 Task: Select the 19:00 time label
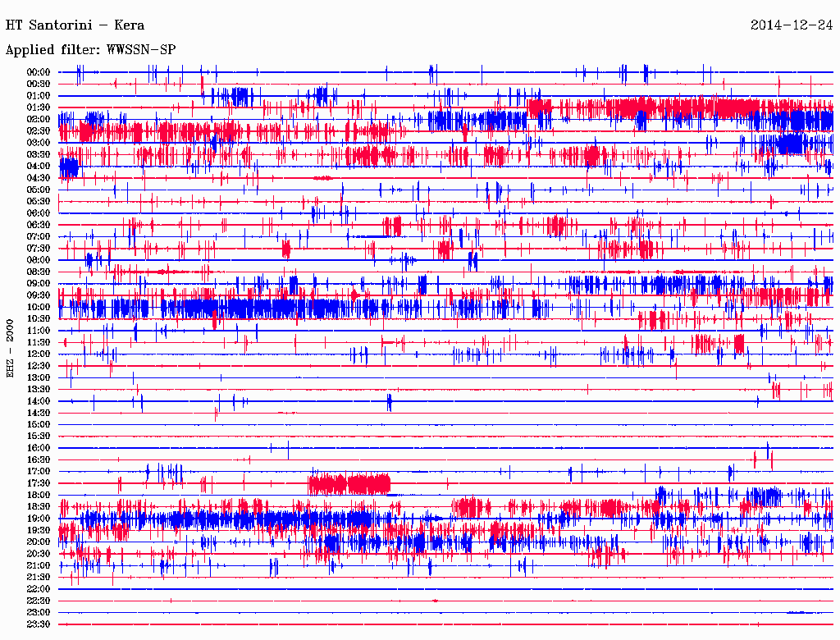click(x=39, y=519)
